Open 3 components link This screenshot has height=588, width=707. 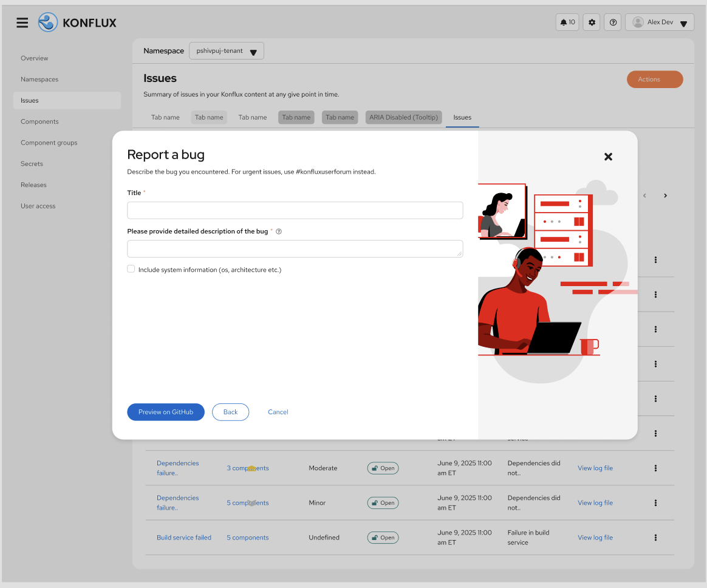pos(248,468)
